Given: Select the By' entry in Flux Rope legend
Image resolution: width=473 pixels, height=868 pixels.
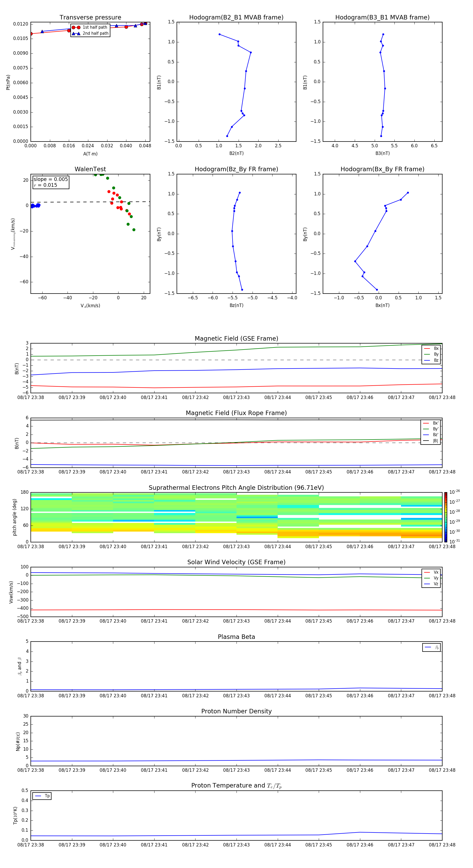Looking at the screenshot, I should coord(431,429).
